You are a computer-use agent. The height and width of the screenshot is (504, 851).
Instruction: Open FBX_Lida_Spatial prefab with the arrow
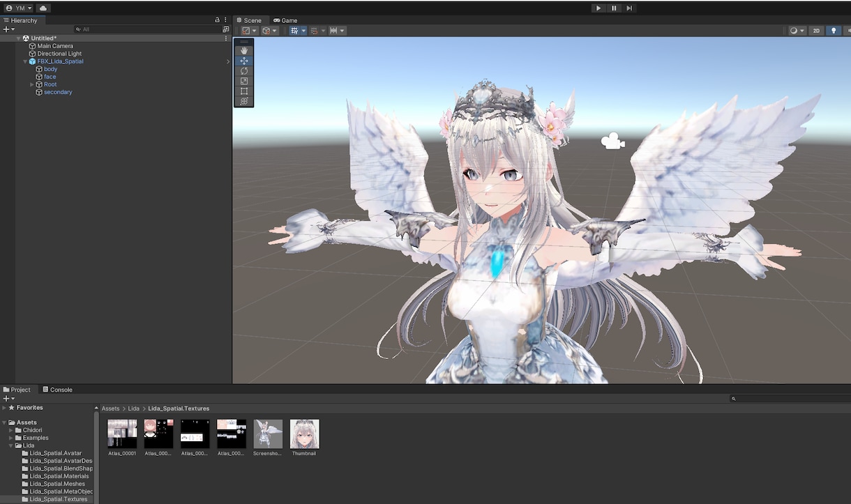(228, 61)
